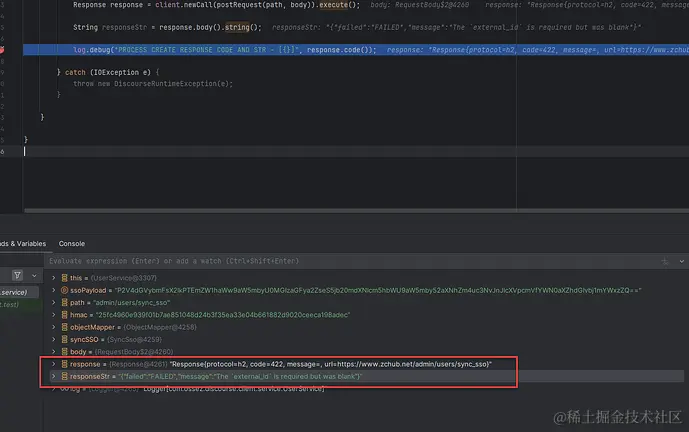The width and height of the screenshot is (689, 432).
Task: Click response.body().string() code line
Action: (167, 27)
